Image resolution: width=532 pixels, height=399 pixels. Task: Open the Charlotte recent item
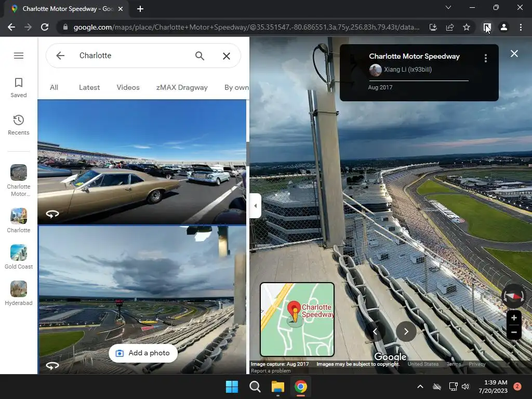tap(19, 220)
